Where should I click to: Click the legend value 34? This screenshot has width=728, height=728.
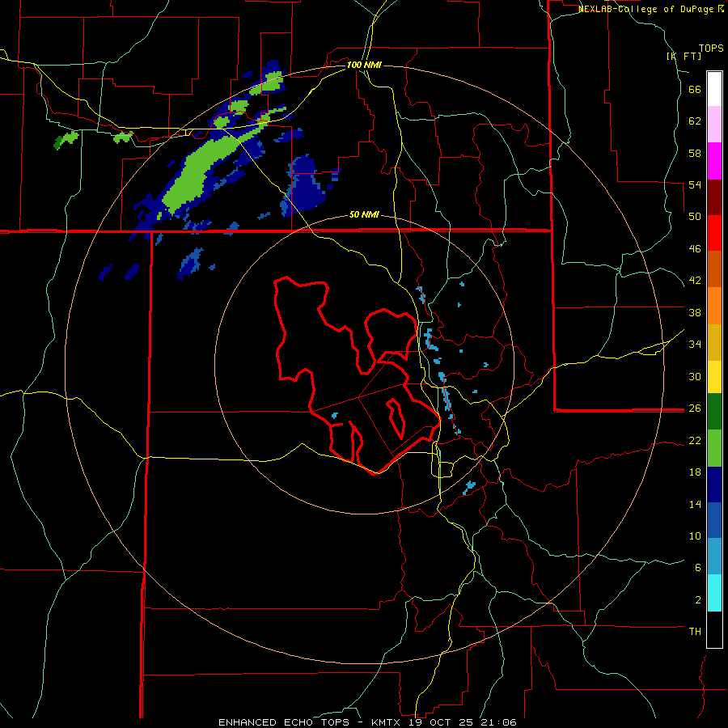click(695, 344)
